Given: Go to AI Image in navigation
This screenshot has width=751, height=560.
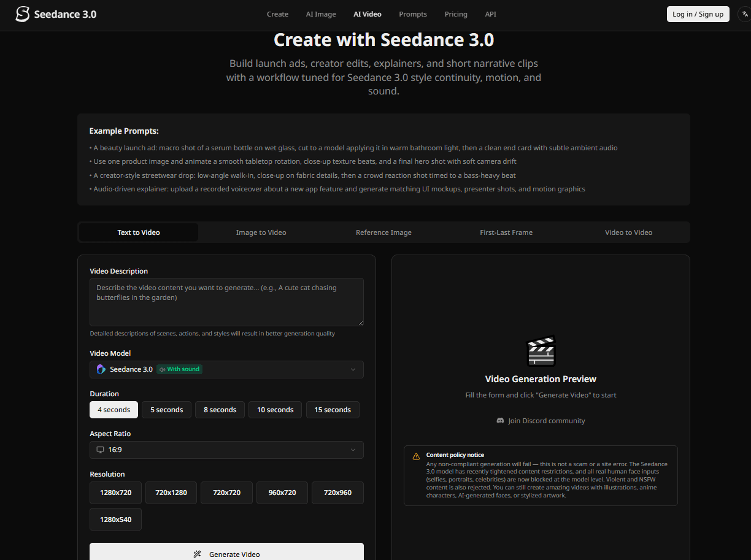Looking at the screenshot, I should (321, 14).
